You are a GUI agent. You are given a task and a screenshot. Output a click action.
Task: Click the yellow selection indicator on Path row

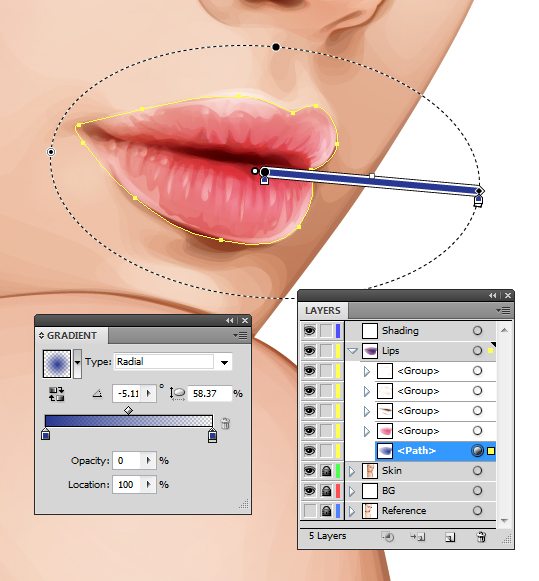pos(491,451)
